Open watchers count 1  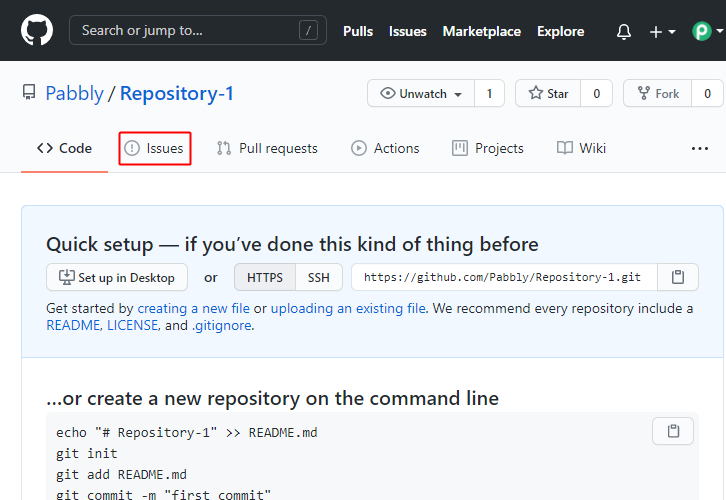[489, 94]
